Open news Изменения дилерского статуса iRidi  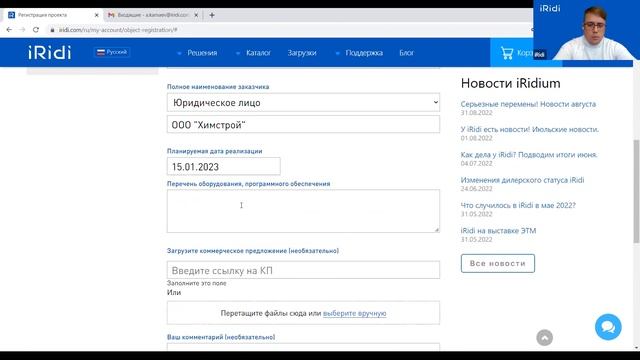[x=522, y=180]
